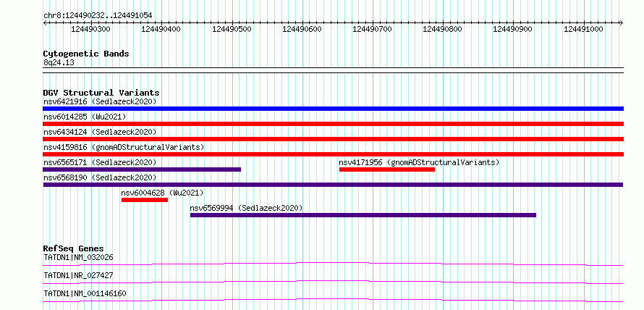Click the TATDN1|NM_032026 gene label
Screen dimensions: 644x310
78,257
